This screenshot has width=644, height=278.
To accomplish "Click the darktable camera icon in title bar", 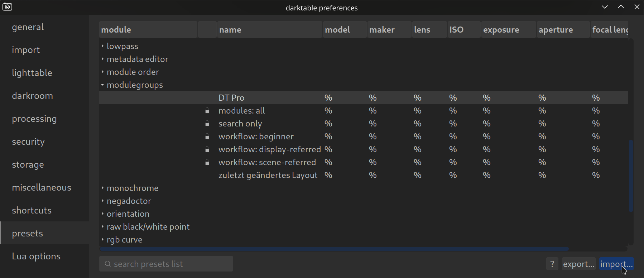I will (7, 7).
